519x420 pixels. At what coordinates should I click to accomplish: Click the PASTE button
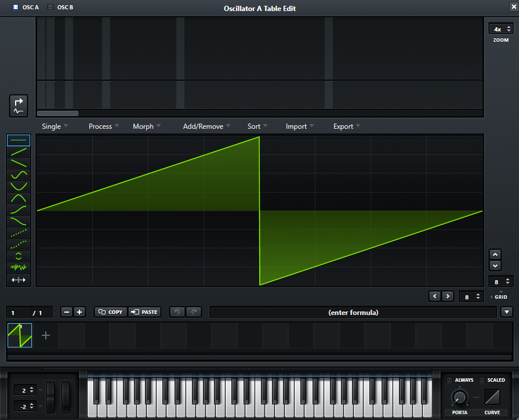144,312
